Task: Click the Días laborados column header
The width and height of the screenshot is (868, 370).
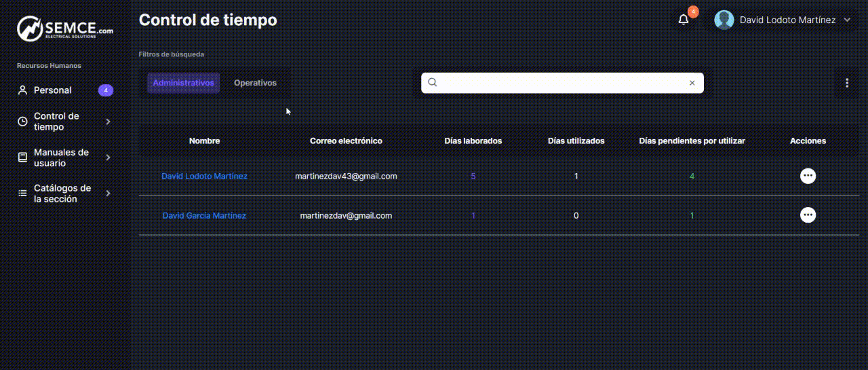Action: (473, 141)
